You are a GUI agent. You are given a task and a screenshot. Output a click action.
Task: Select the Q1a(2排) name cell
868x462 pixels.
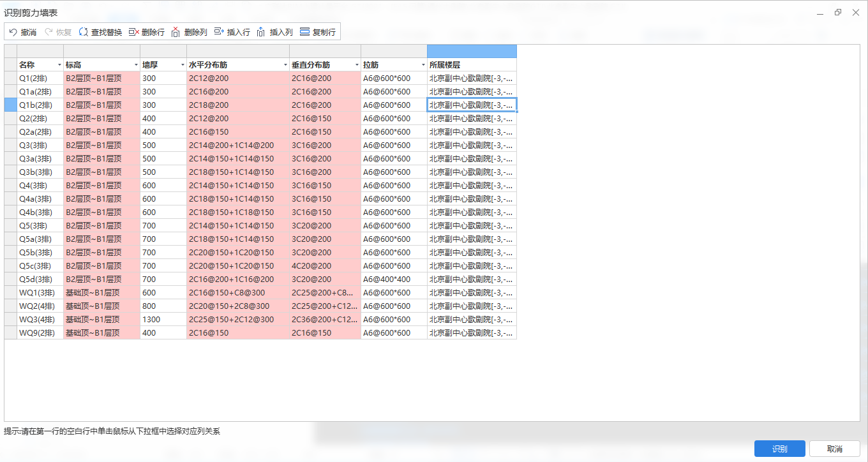(x=40, y=92)
